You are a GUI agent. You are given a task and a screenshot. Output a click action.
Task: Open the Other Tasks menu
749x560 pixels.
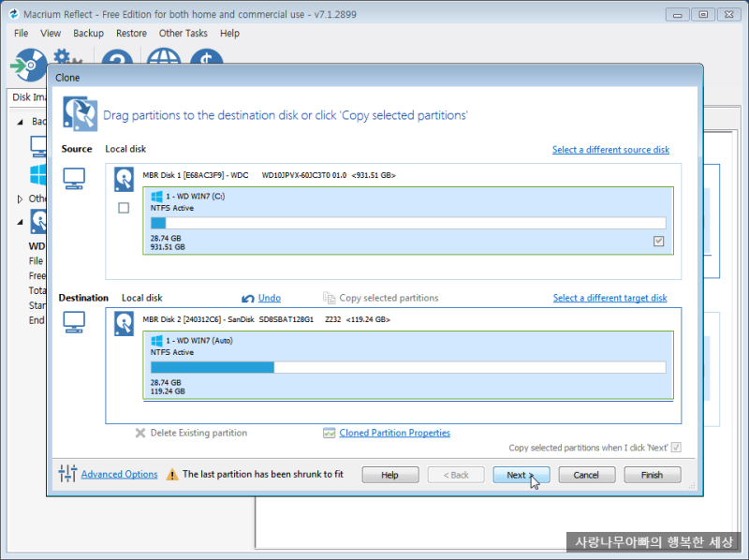(x=184, y=33)
